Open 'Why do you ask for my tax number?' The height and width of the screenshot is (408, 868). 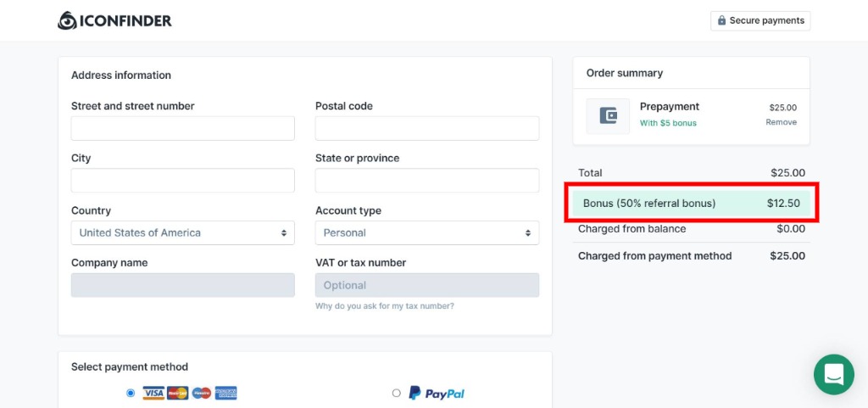click(385, 305)
